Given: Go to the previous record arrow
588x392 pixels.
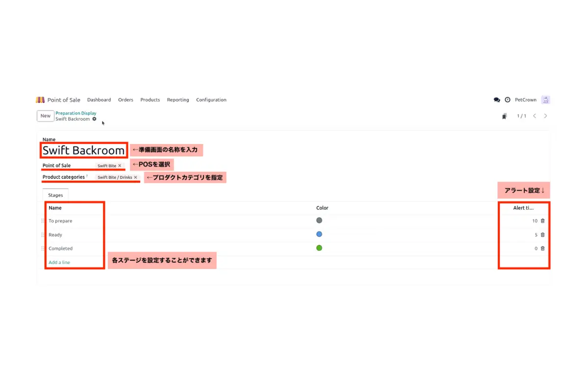Looking at the screenshot, I should (x=535, y=116).
